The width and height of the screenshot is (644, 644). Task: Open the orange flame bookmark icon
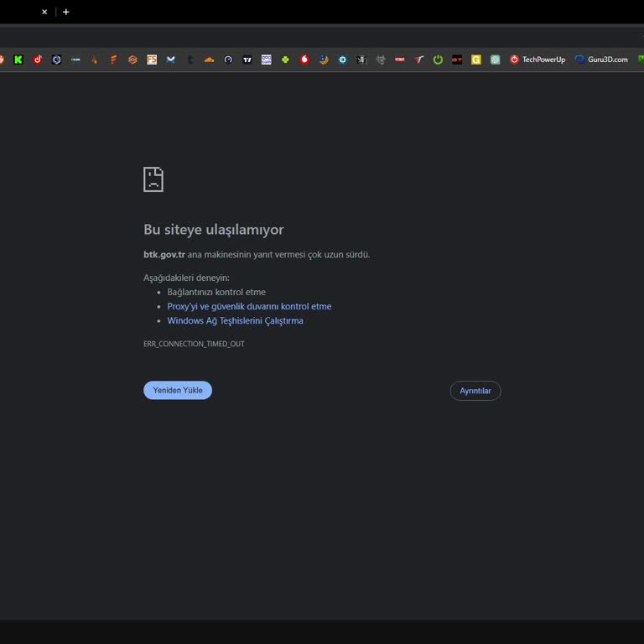click(x=95, y=60)
